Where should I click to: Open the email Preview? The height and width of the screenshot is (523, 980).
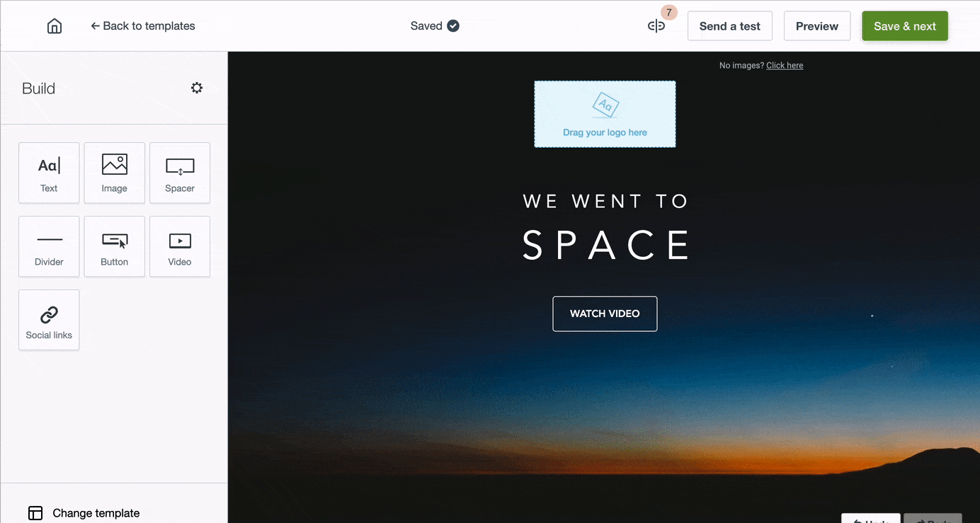817,26
